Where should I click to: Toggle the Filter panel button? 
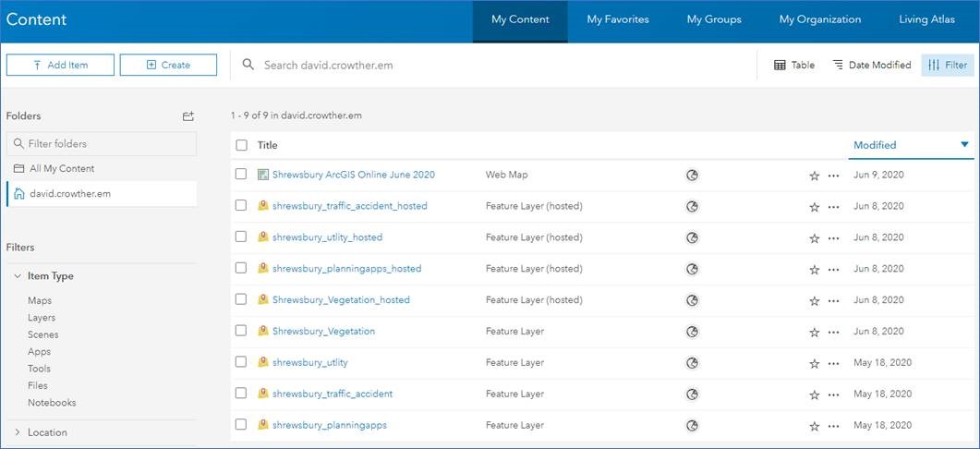(x=948, y=65)
